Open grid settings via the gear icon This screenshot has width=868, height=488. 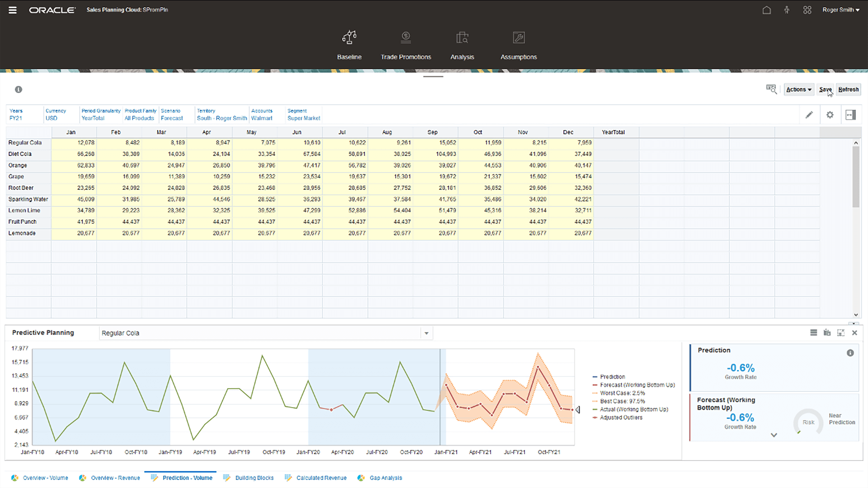tap(830, 114)
